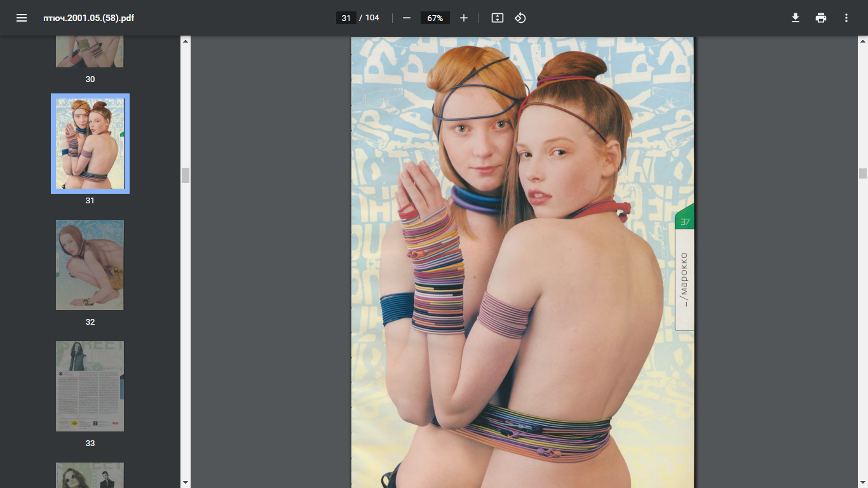868x488 pixels.
Task: Open the page 32 thumbnail
Action: coord(90,265)
